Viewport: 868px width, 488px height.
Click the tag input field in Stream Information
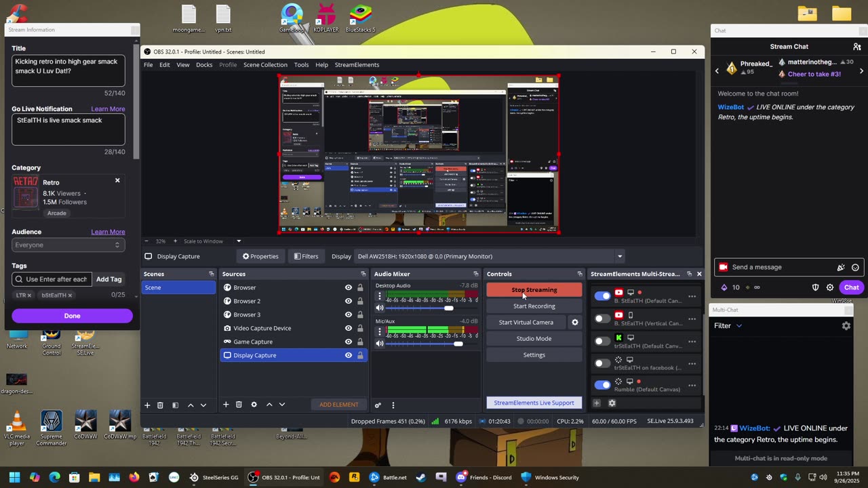coord(52,279)
